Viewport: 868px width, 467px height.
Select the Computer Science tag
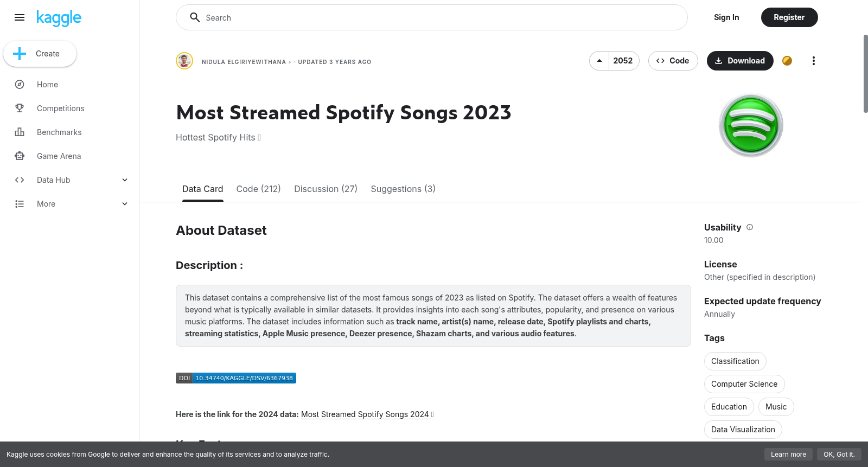pos(744,384)
